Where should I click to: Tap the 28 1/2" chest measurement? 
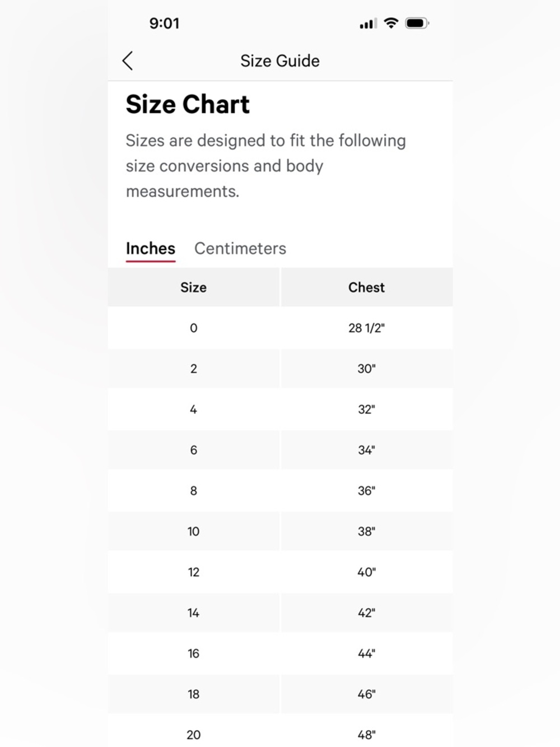(367, 328)
